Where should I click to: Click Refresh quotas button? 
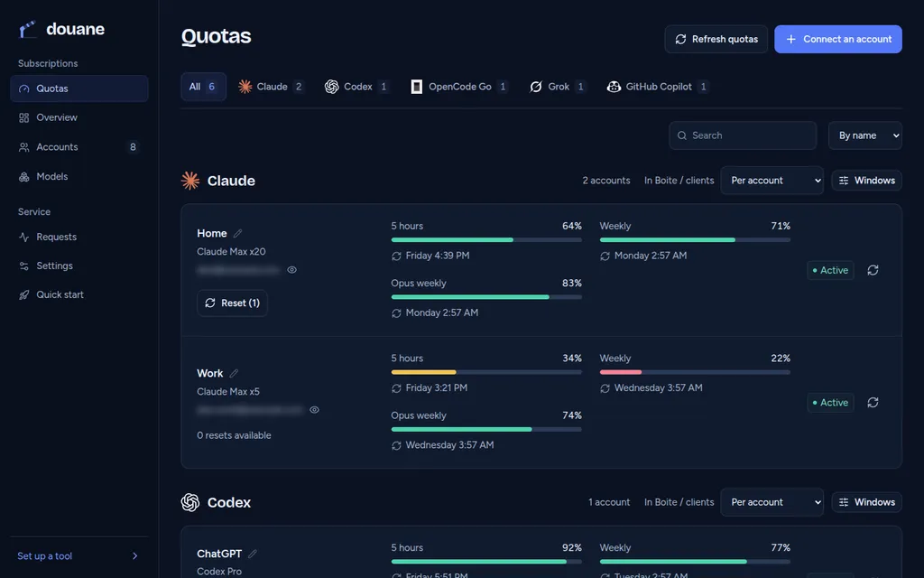tap(716, 39)
